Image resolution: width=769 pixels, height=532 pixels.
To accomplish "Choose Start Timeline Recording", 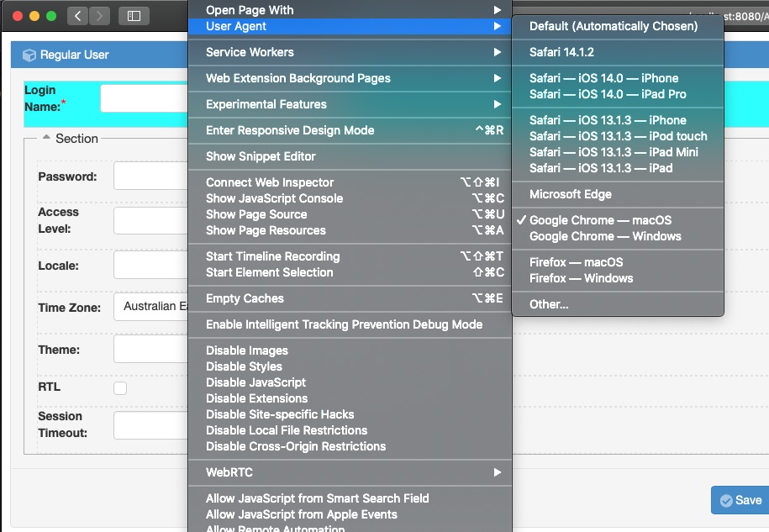I will coord(350,256).
